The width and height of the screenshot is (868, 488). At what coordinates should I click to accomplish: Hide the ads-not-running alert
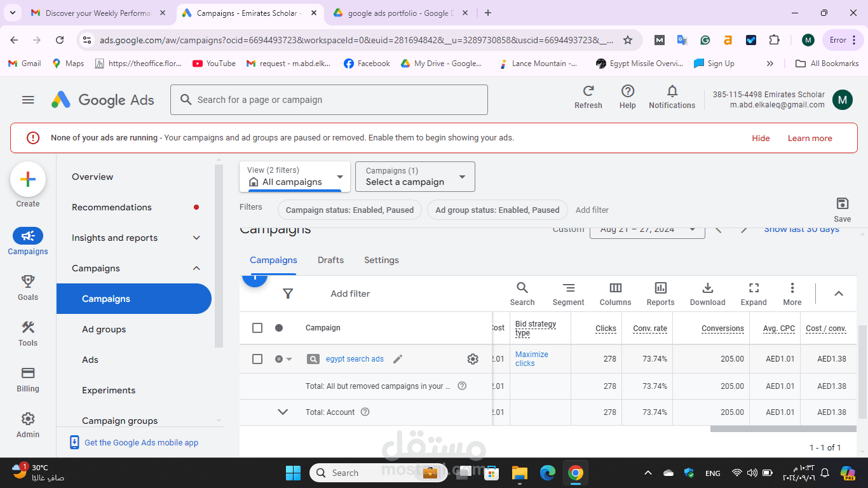tap(761, 138)
